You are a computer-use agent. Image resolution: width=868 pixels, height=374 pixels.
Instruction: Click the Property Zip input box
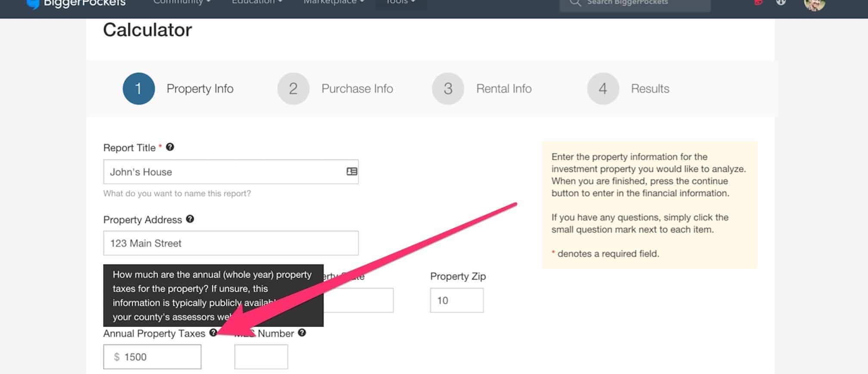(x=457, y=300)
